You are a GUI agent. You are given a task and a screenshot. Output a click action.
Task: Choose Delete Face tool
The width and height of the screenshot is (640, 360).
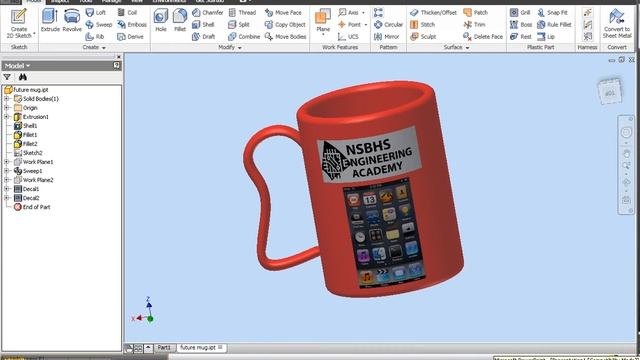pyautogui.click(x=483, y=37)
